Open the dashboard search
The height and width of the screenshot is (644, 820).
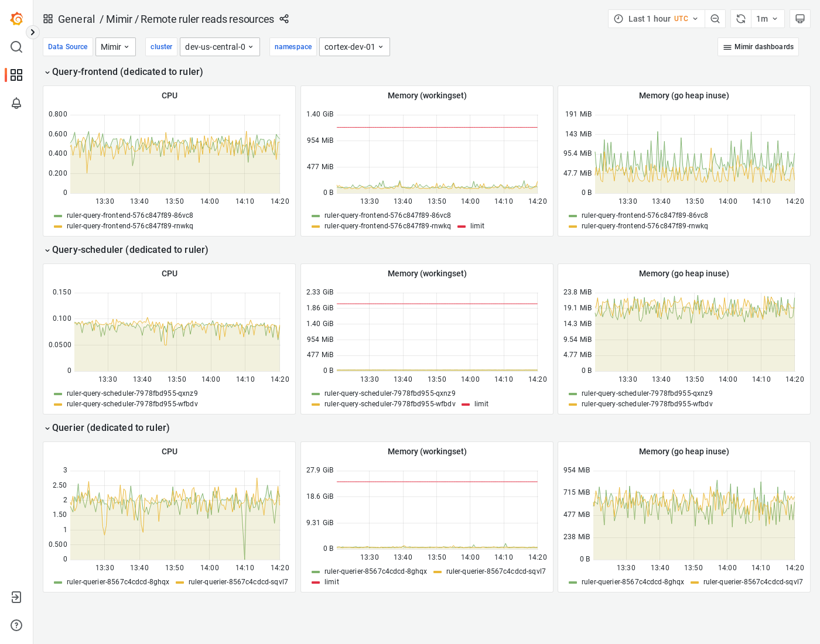tap(16, 47)
